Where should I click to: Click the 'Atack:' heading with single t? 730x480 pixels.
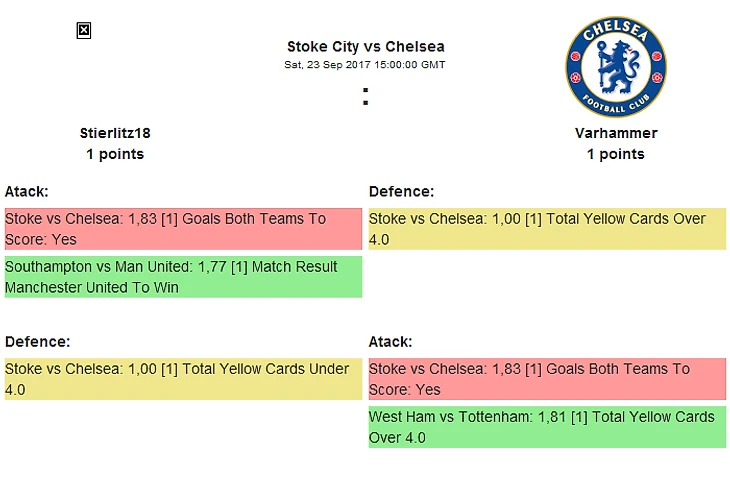click(27, 191)
